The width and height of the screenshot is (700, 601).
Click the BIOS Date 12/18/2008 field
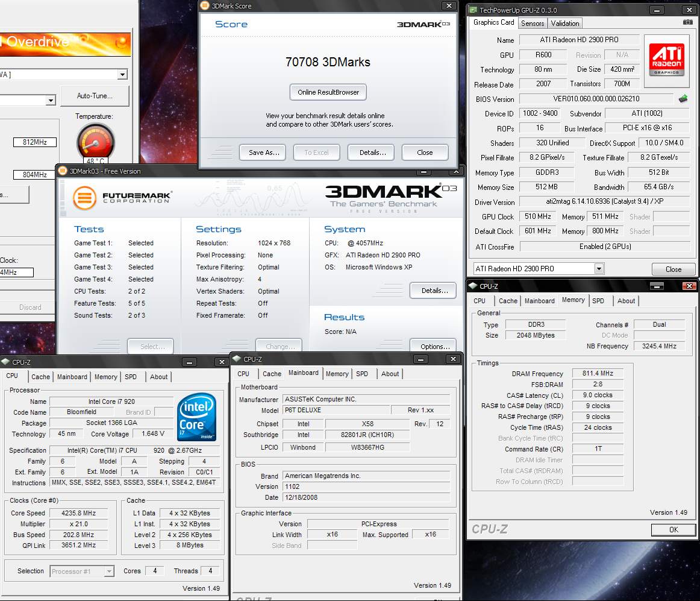point(366,497)
